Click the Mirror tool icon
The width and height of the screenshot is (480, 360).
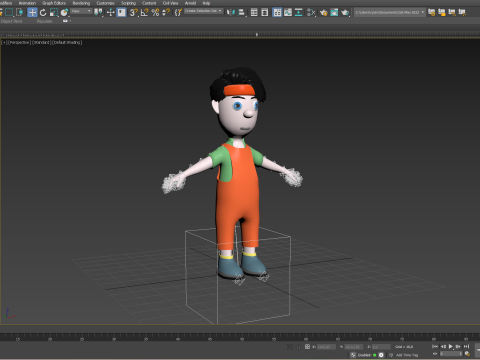pyautogui.click(x=231, y=12)
